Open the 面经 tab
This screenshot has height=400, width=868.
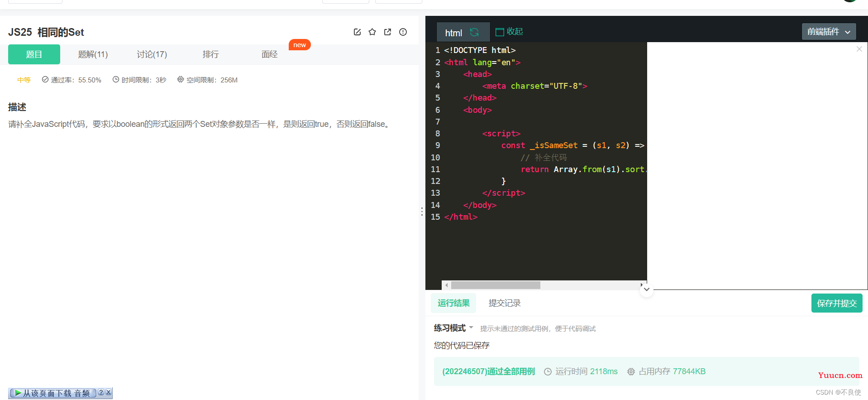pyautogui.click(x=269, y=54)
